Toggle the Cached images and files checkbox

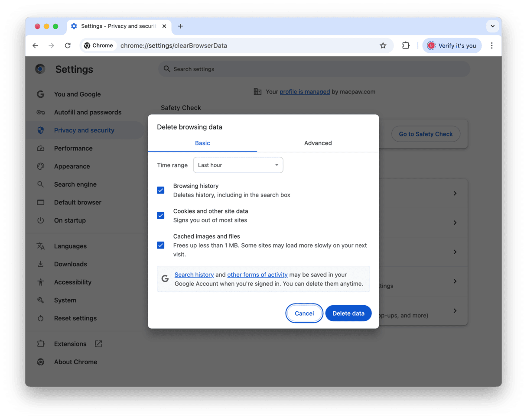click(161, 245)
